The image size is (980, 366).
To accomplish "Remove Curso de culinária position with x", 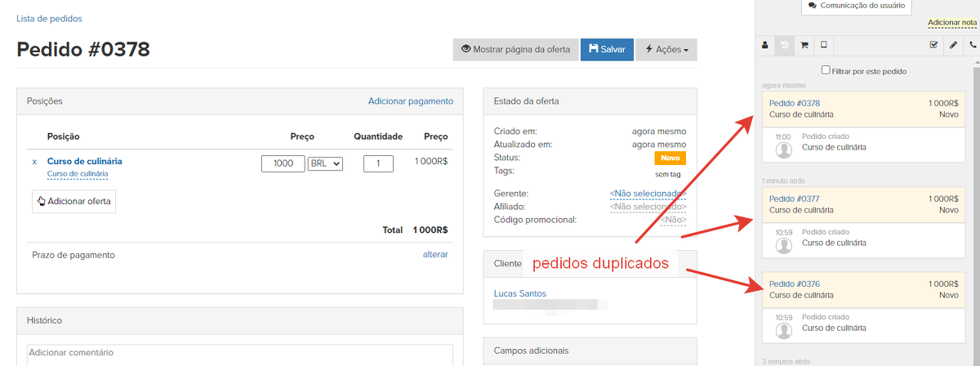I will (x=34, y=162).
